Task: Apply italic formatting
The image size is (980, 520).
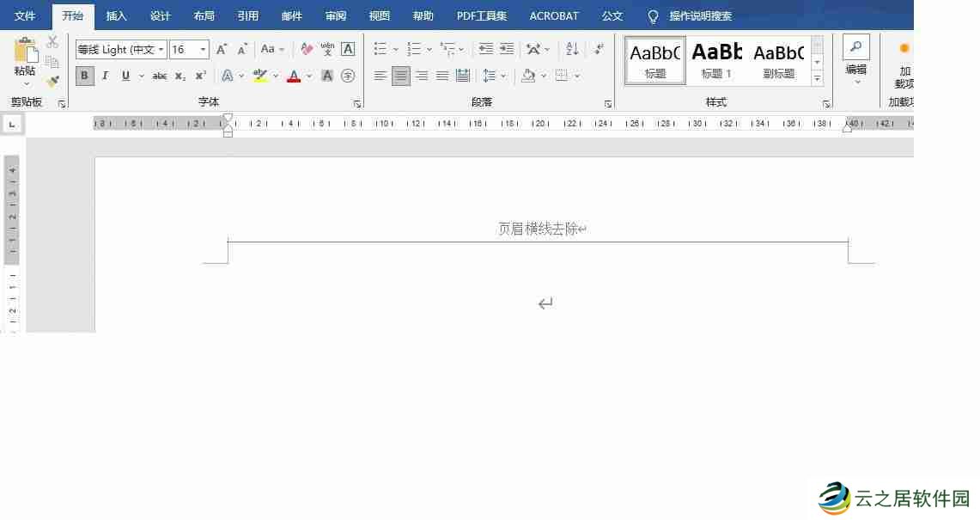Action: coord(105,76)
